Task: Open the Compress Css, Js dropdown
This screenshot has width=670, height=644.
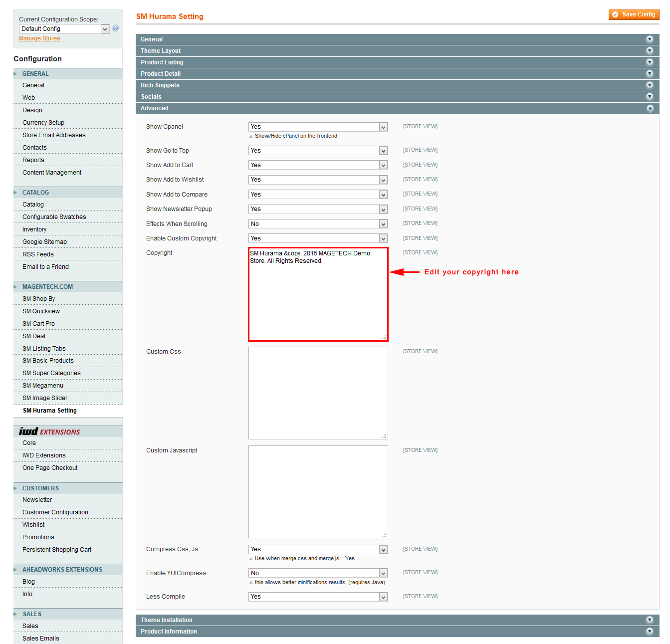Action: coord(318,549)
